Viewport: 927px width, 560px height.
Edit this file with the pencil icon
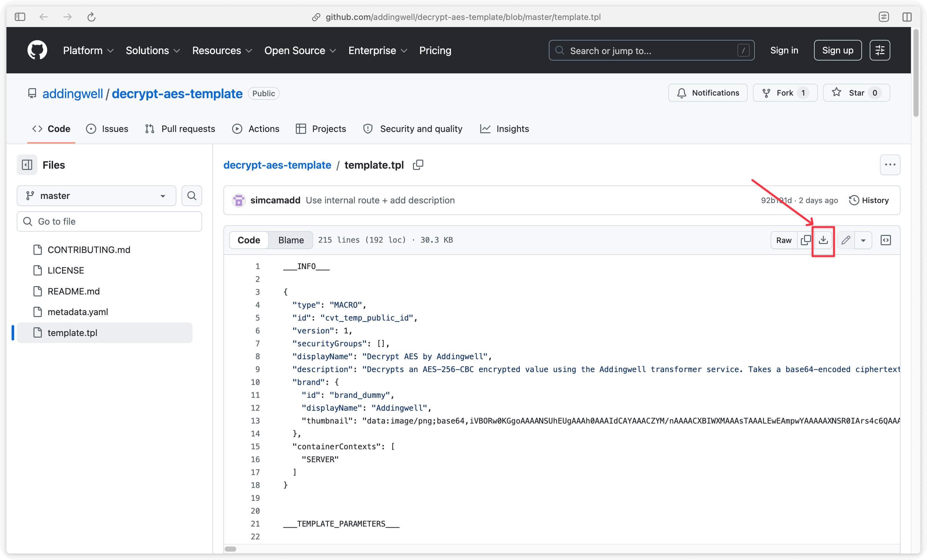pyautogui.click(x=846, y=240)
